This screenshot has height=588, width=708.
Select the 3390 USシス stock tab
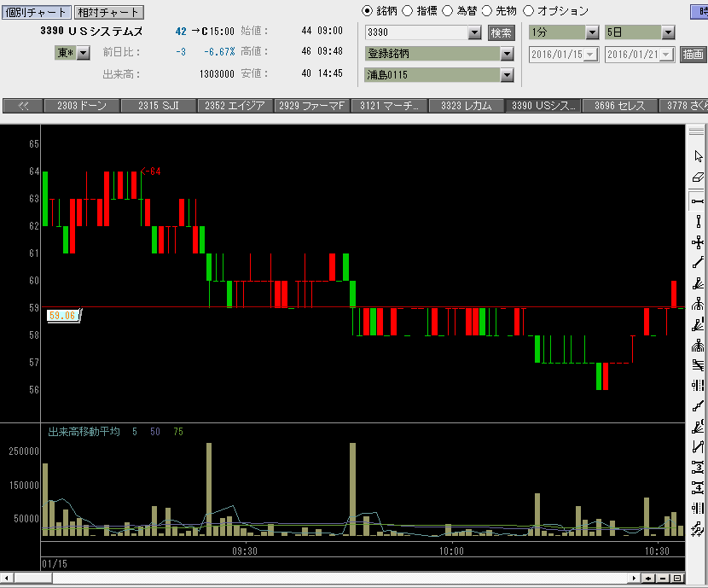click(x=543, y=106)
